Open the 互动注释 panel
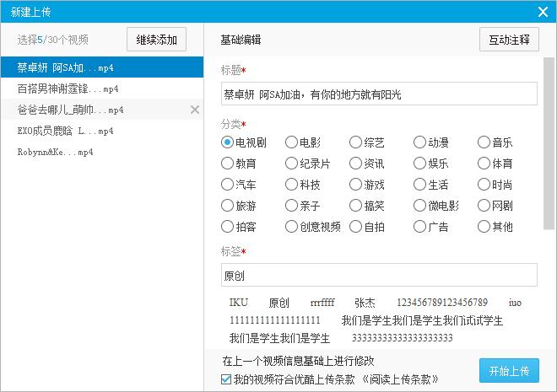The height and width of the screenshot is (392, 557). point(509,40)
